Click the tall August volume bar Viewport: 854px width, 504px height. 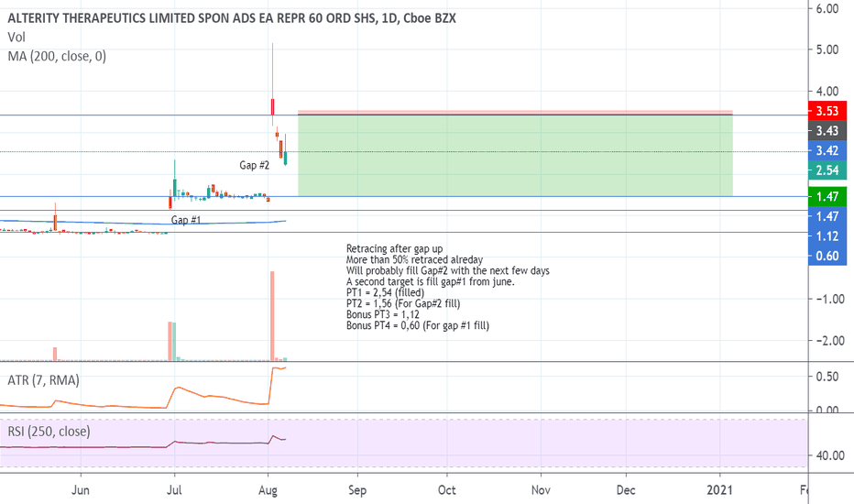pos(272,315)
